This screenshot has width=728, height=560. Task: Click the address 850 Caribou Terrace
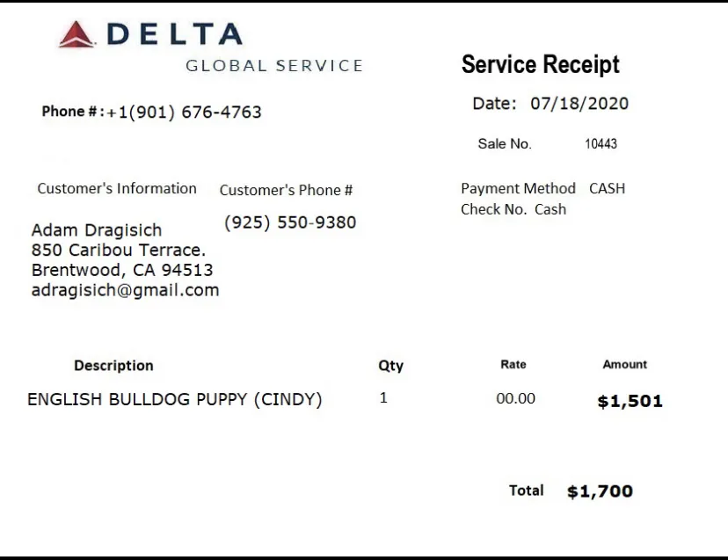[119, 250]
